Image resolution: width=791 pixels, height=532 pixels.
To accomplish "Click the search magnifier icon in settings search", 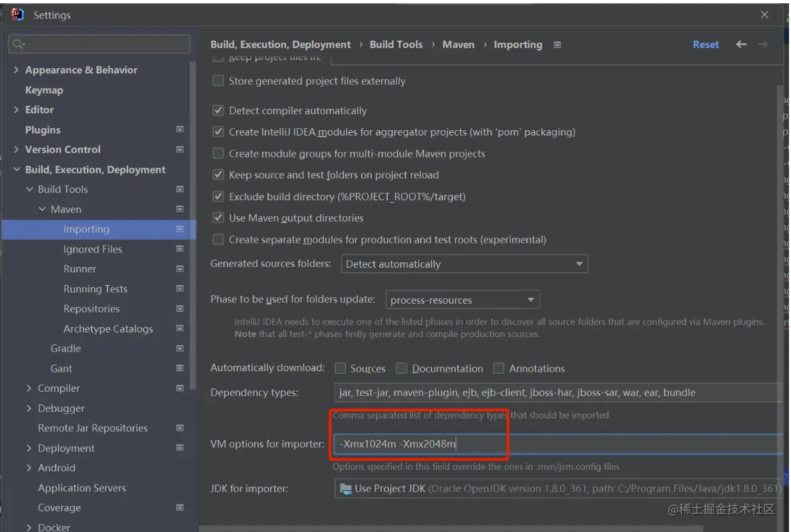I will pyautogui.click(x=19, y=44).
